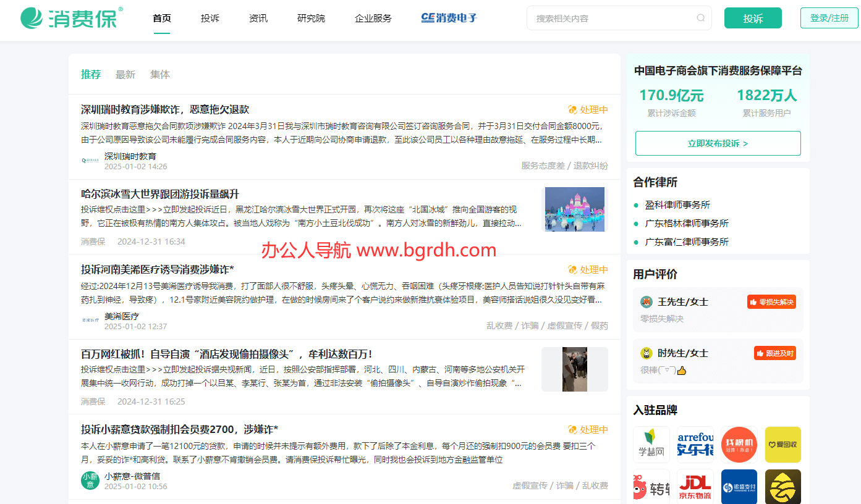Open the 转转 brand logo
The height and width of the screenshot is (504, 861).
pyautogui.click(x=651, y=487)
